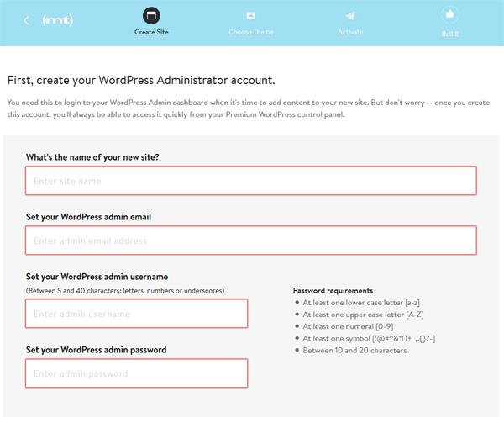Select the Create Site step icon

[151, 15]
